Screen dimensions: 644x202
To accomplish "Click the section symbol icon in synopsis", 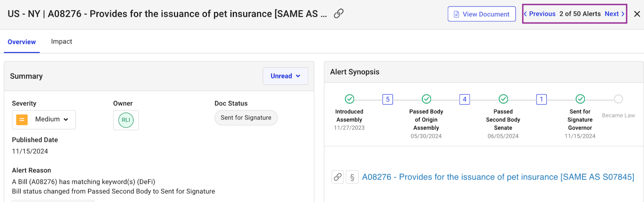I will point(352,177).
